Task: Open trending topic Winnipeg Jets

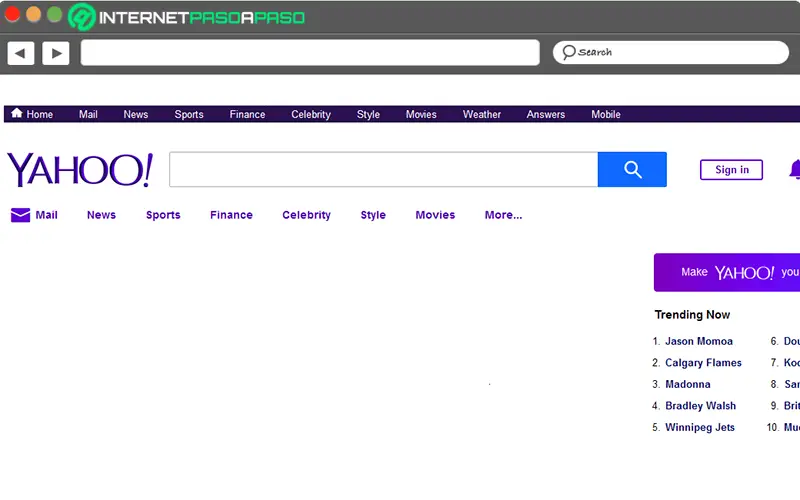Action: pos(700,427)
